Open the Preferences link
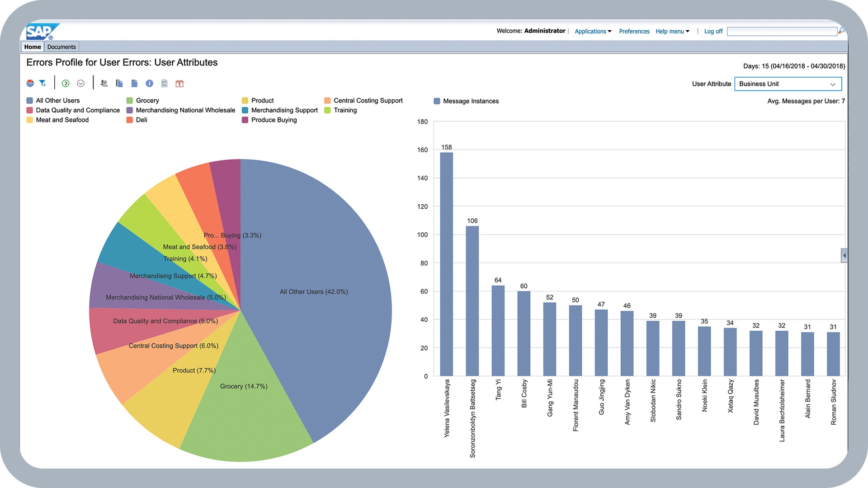This screenshot has height=488, width=868. (x=634, y=31)
